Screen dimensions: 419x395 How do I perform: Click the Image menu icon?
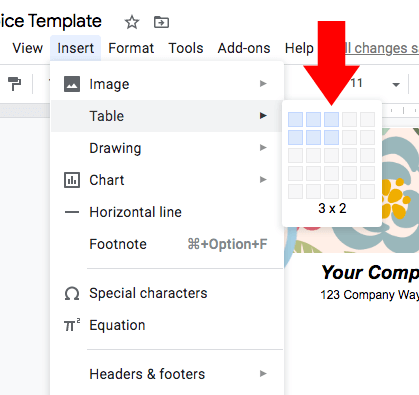(x=72, y=84)
